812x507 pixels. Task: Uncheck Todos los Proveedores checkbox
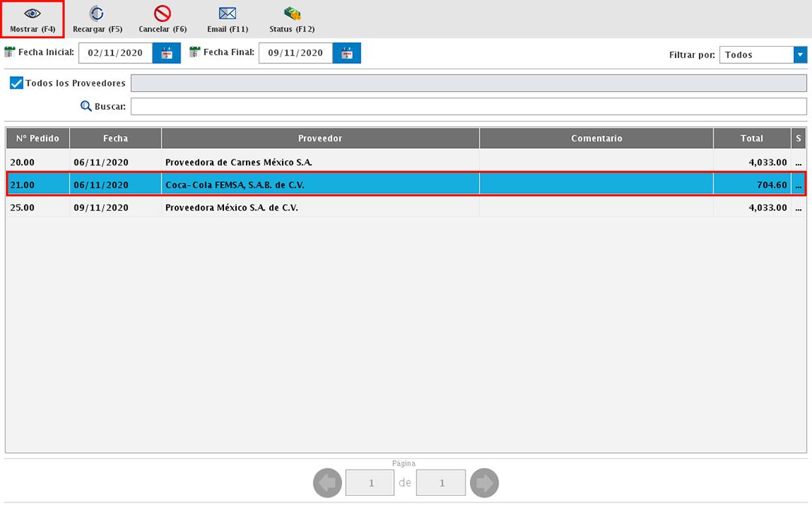[17, 83]
